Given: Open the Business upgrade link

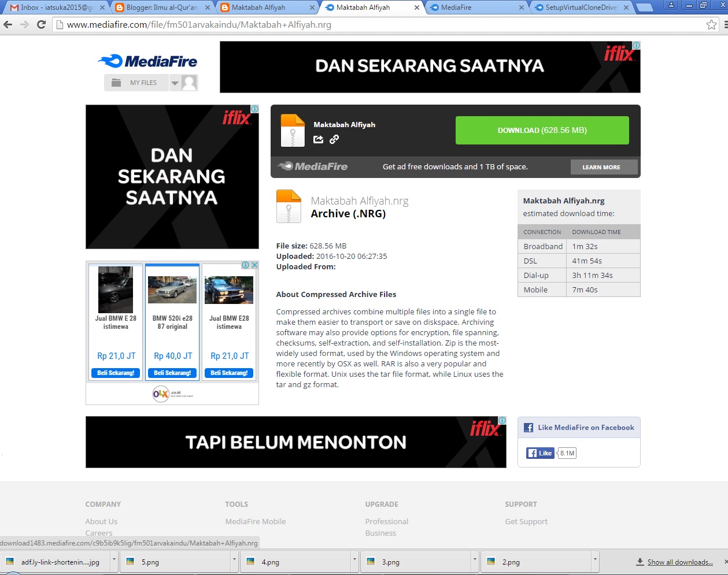Looking at the screenshot, I should (380, 533).
